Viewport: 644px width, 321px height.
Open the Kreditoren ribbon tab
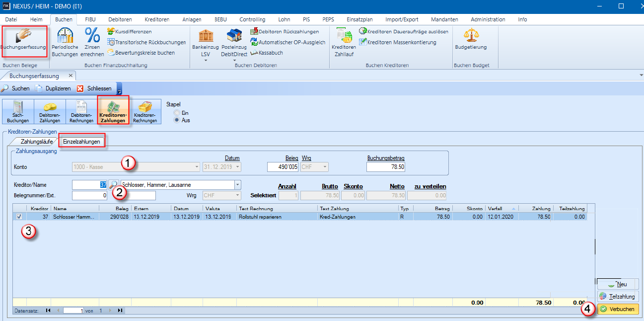point(157,19)
